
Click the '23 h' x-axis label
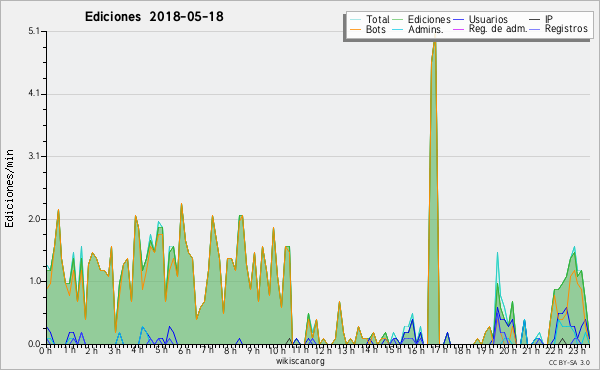tap(577, 351)
